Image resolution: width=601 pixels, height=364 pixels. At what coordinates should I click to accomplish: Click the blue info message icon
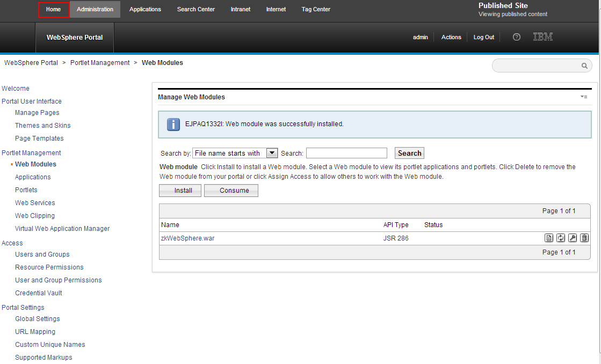point(173,125)
